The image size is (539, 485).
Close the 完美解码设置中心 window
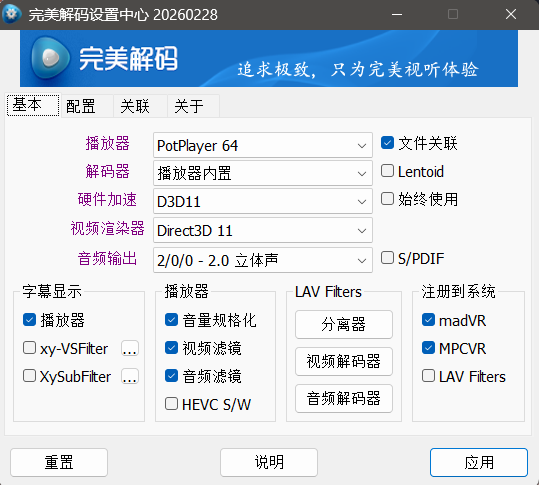(x=511, y=14)
